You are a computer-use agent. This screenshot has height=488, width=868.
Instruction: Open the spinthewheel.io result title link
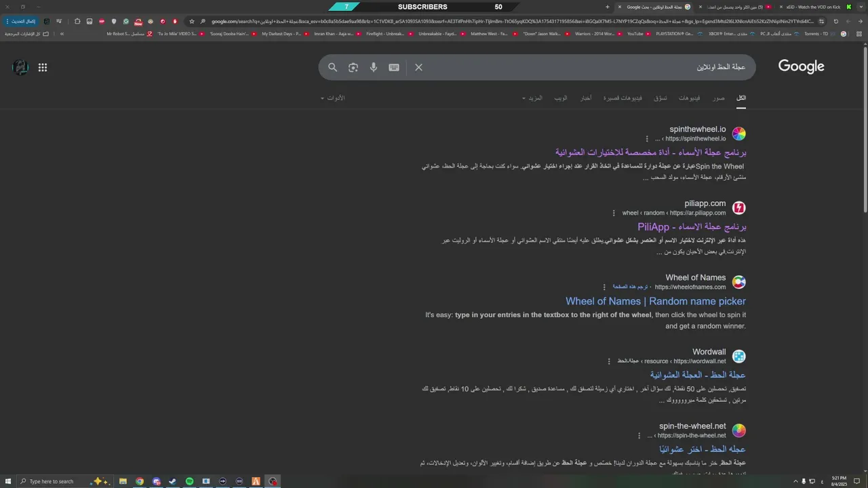(650, 152)
